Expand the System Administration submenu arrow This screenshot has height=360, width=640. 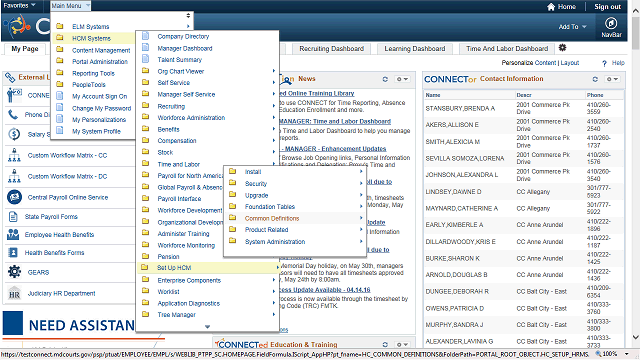point(361,241)
